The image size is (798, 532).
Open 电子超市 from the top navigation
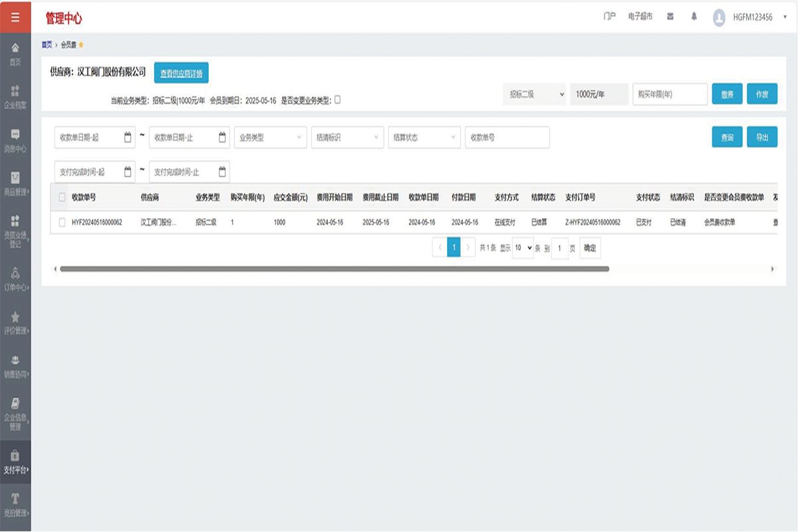point(640,17)
